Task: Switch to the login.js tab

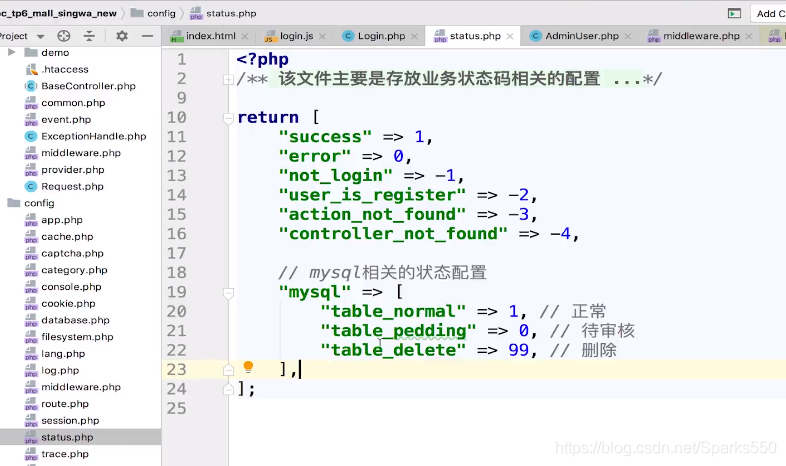Action: coord(296,36)
